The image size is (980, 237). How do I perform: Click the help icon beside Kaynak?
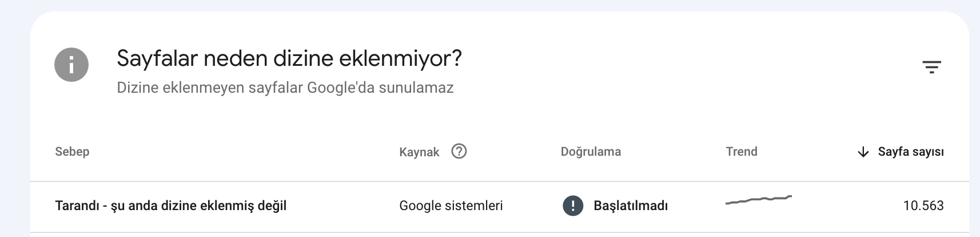coord(459,151)
